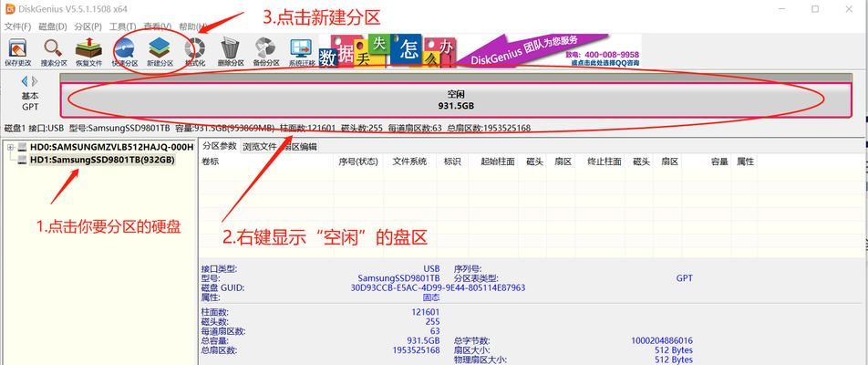The height and width of the screenshot is (365, 868).
Task: Open the 查看(V) menu
Action: (x=158, y=26)
